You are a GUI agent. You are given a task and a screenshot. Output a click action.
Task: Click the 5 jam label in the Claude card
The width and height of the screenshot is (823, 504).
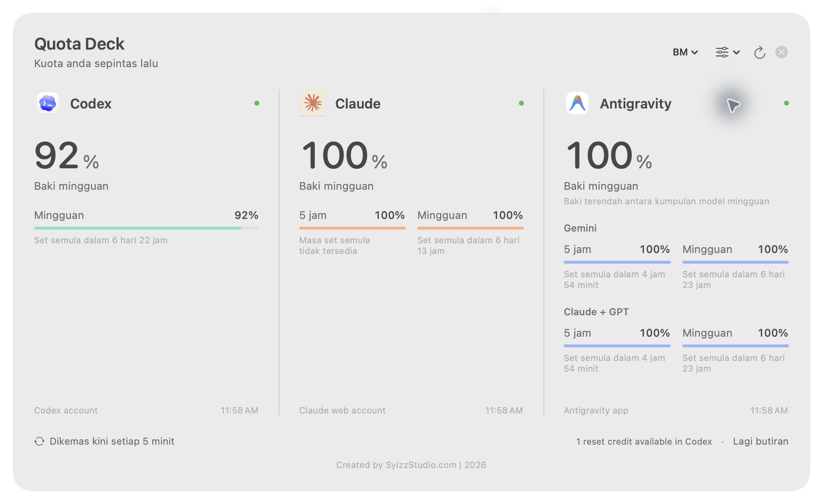(313, 215)
